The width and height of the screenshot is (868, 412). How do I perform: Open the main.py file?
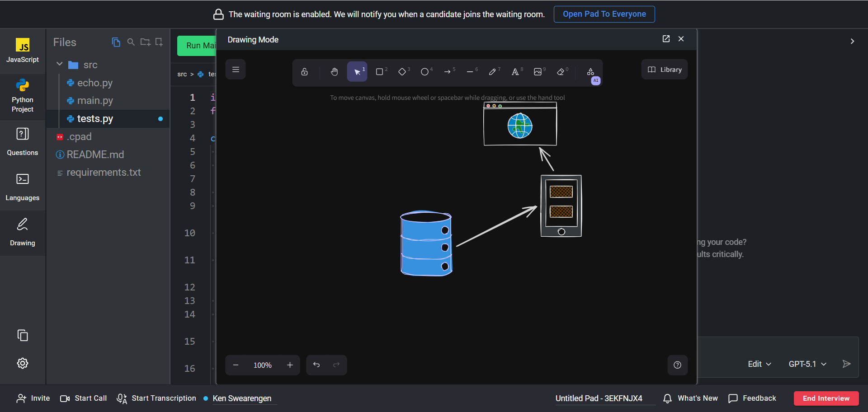tap(95, 101)
